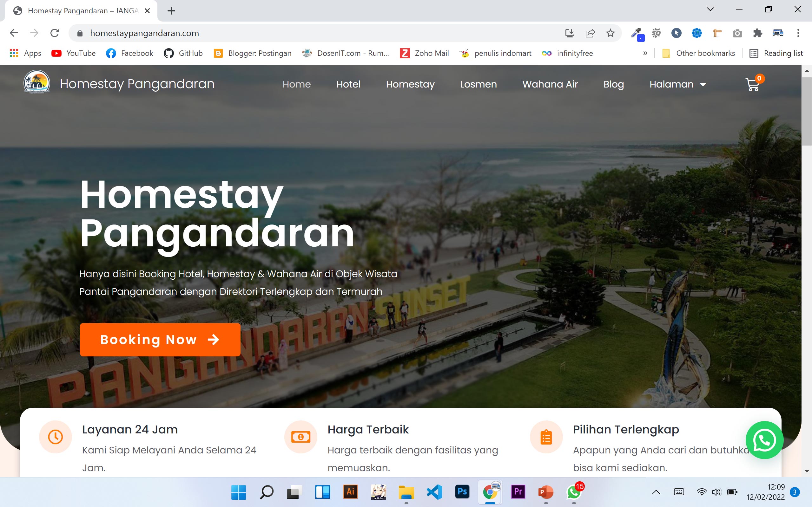Image resolution: width=812 pixels, height=507 pixels.
Task: Click the install site download icon
Action: click(571, 33)
